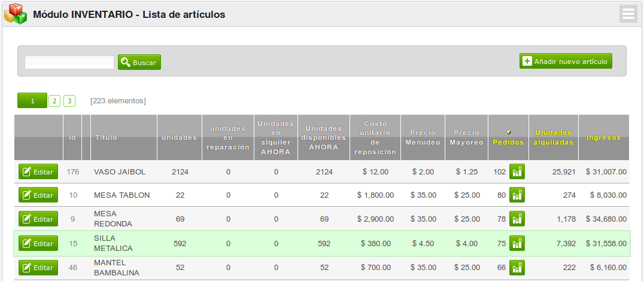Edit the MESA TABLON article

pos(38,195)
